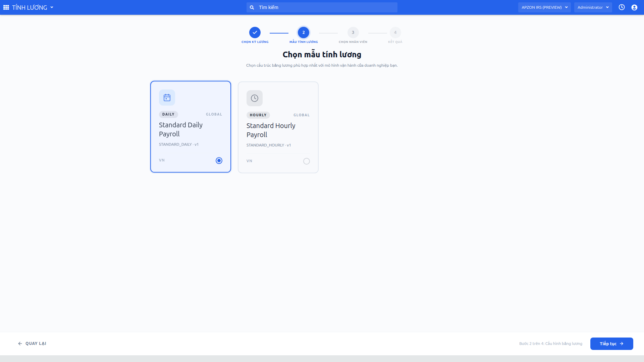Click the CHỌN KỲ LƯƠNG step label
The image size is (644, 362).
coord(255,42)
